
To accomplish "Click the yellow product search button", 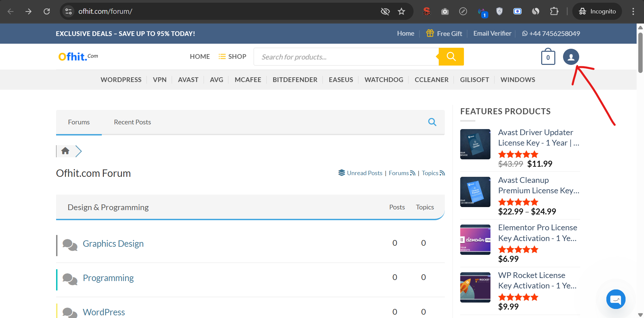I will pos(451,57).
